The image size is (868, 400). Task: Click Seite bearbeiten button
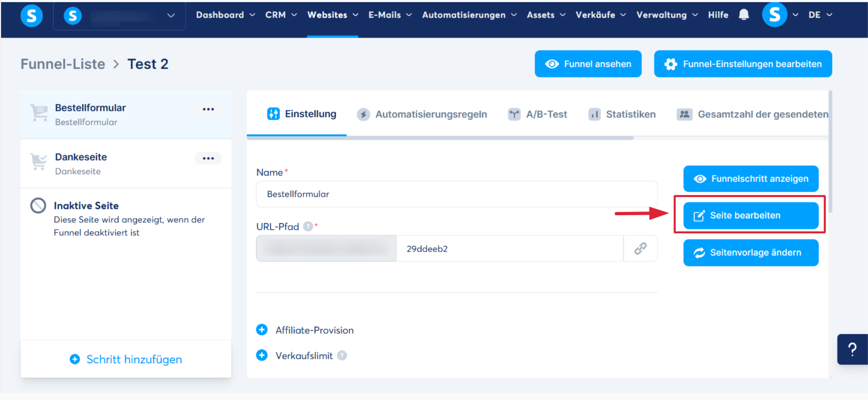tap(751, 216)
